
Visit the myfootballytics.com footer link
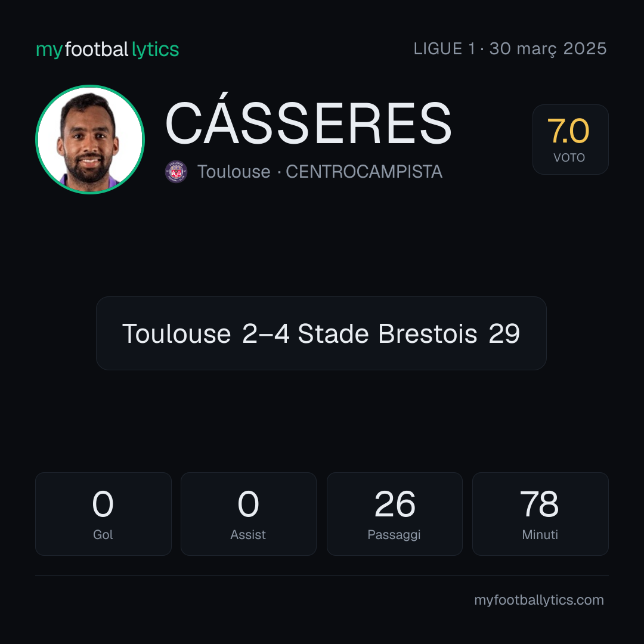click(x=539, y=600)
